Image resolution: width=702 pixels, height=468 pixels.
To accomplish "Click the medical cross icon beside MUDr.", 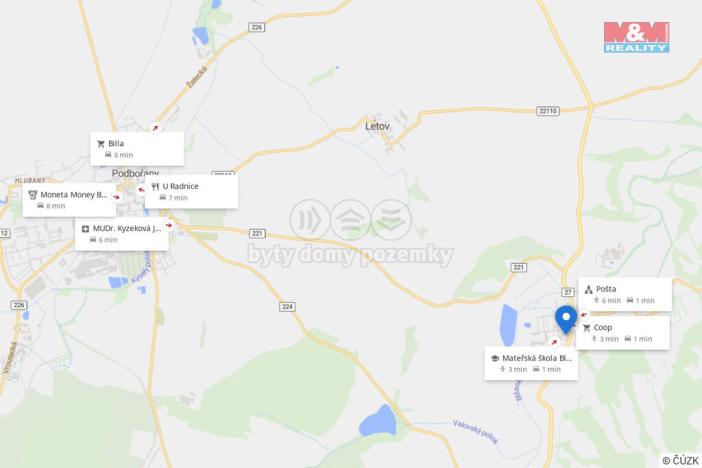I will click(85, 229).
